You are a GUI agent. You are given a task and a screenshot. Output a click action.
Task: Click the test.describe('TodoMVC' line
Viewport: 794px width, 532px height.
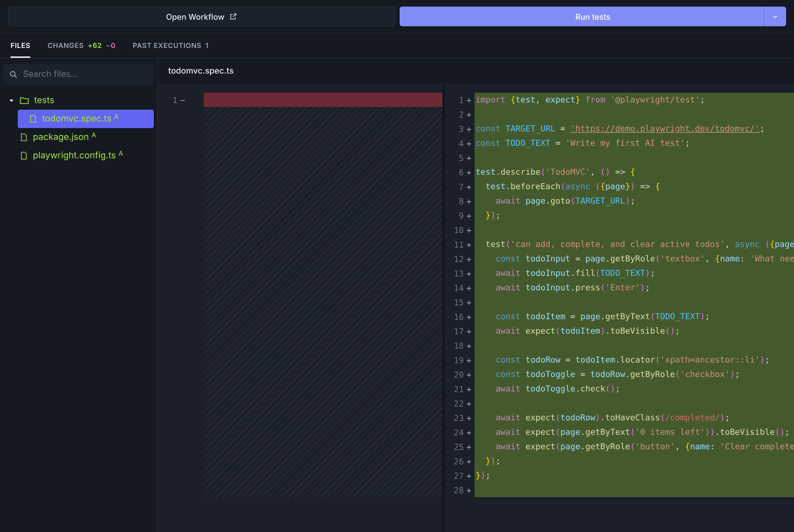[x=555, y=172]
